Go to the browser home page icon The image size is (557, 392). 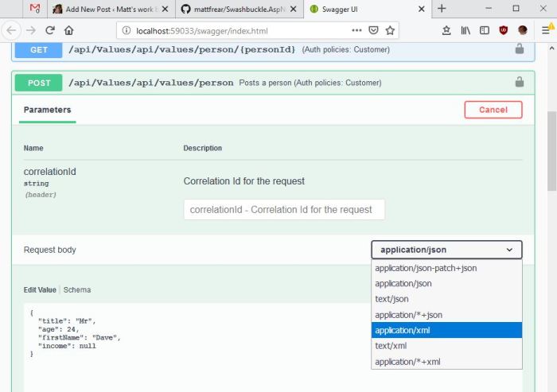69,30
